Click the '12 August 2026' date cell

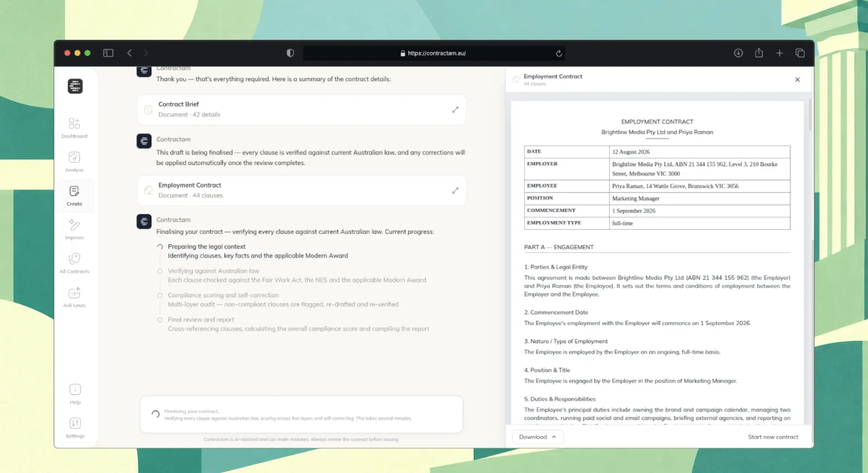click(700, 152)
